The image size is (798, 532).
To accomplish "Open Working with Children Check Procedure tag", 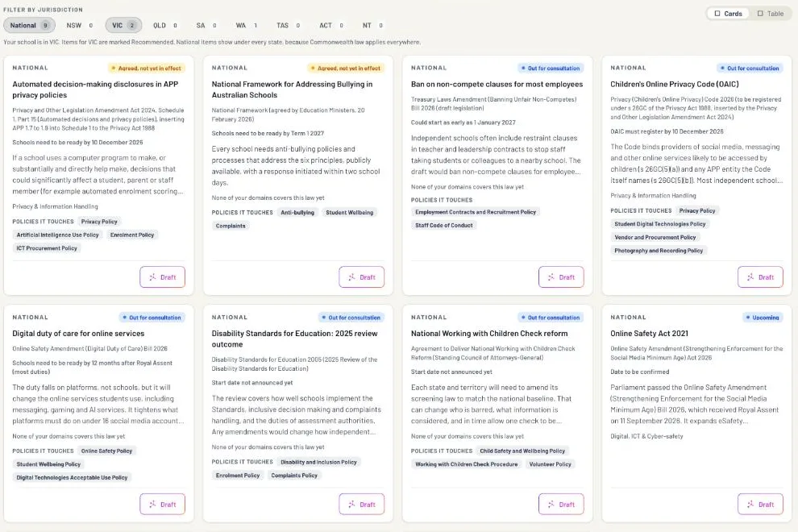I will point(466,463).
